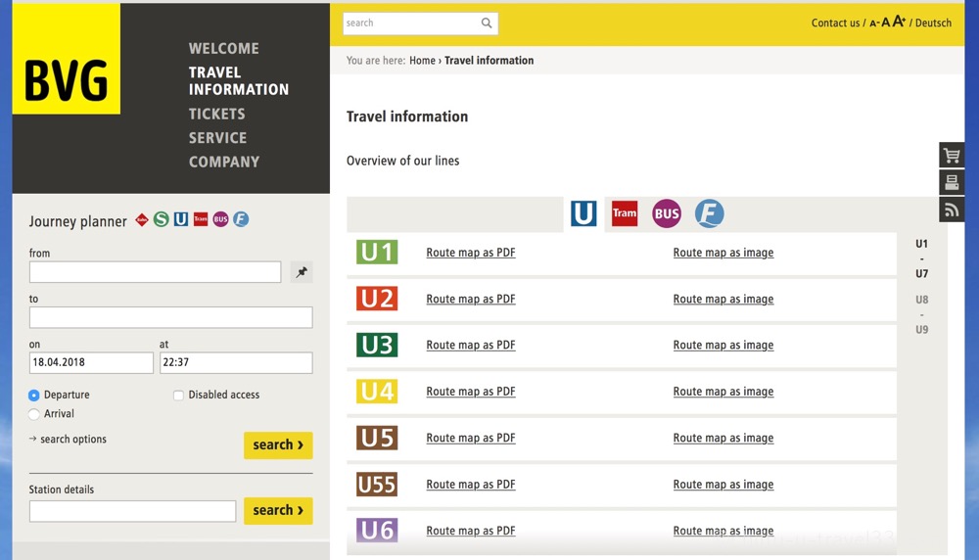Click the U6 line badge
The width and height of the screenshot is (979, 560).
pos(377,530)
